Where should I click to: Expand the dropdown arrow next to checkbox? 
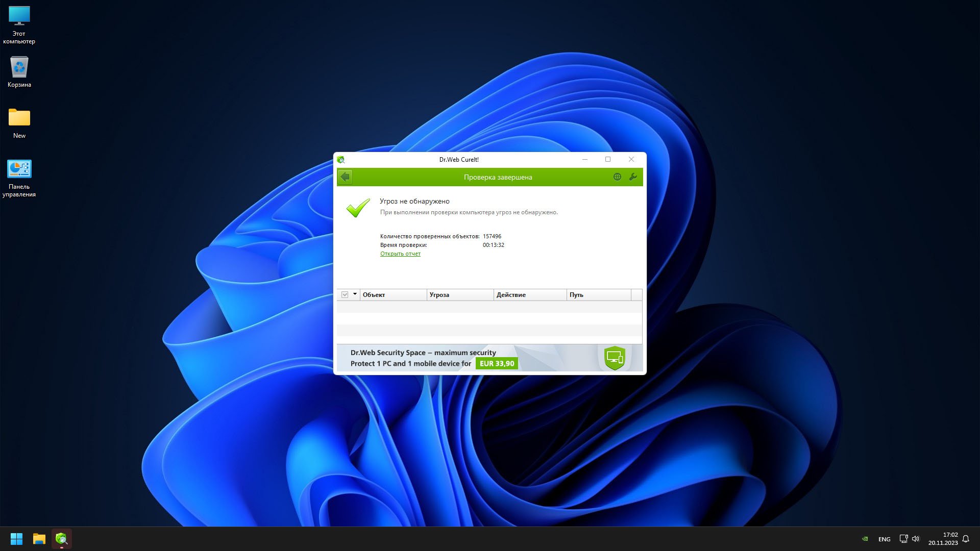[x=355, y=294]
